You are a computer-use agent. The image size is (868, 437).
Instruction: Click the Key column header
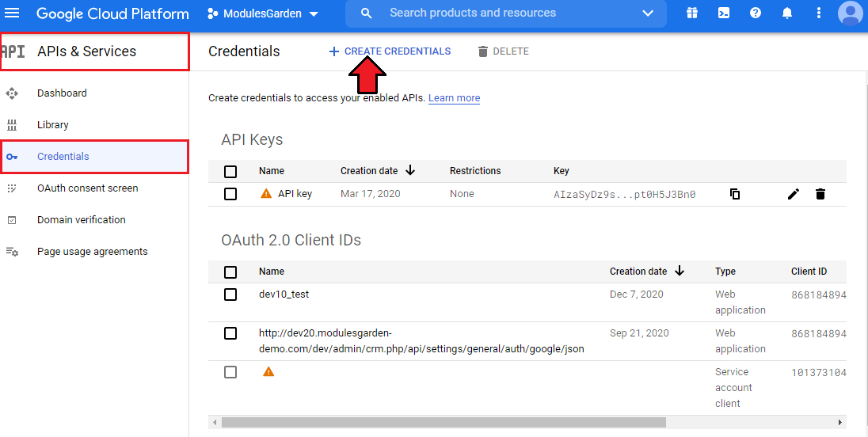point(562,171)
